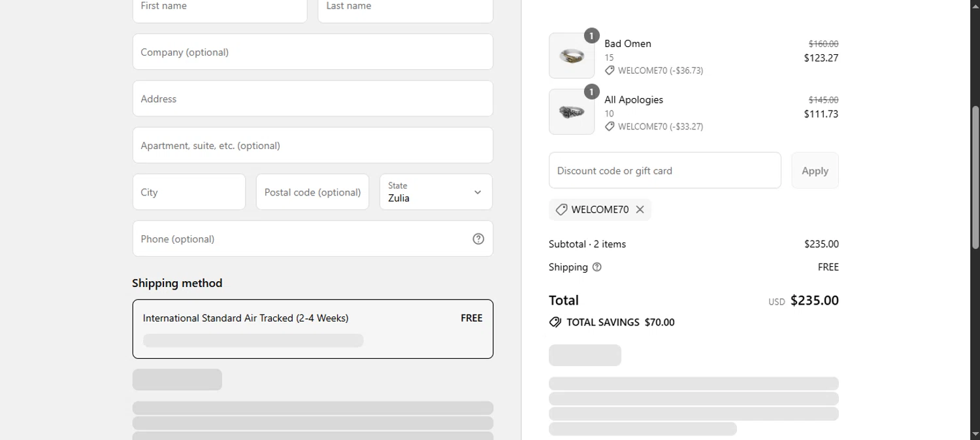
Task: Focus the Postal code (optional) field
Action: tap(312, 192)
